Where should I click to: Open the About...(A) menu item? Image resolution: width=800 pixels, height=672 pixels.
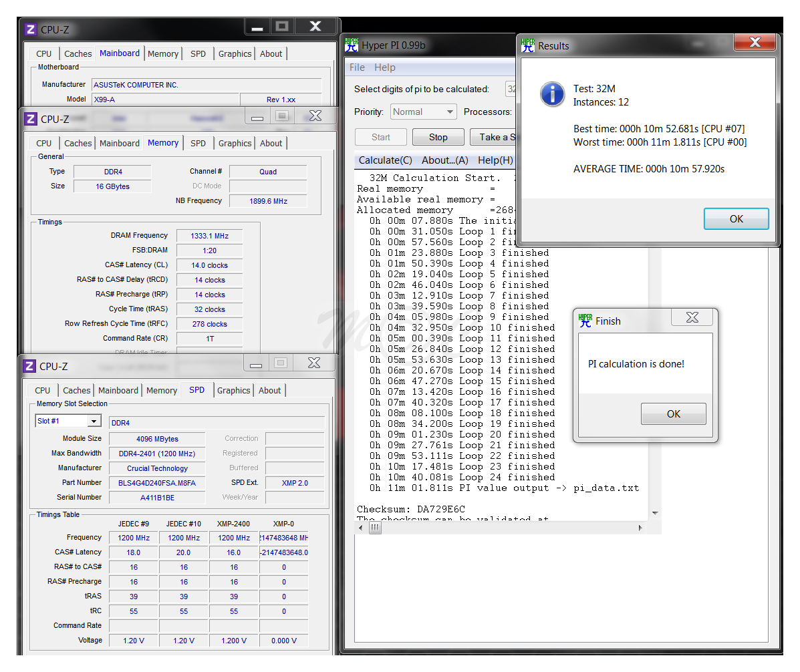pos(445,160)
